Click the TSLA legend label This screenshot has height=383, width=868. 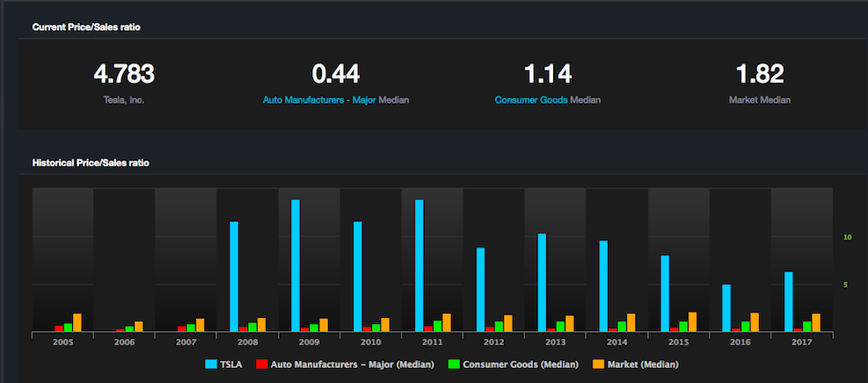pos(232,365)
